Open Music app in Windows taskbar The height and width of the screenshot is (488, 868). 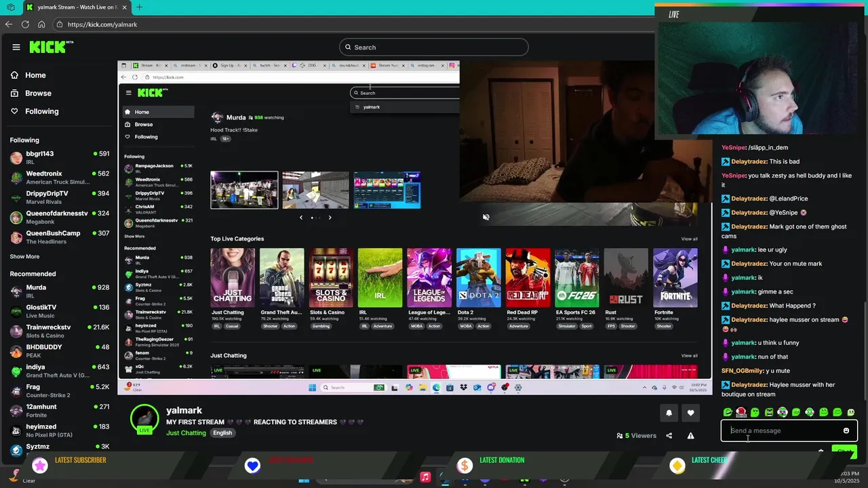tap(425, 477)
